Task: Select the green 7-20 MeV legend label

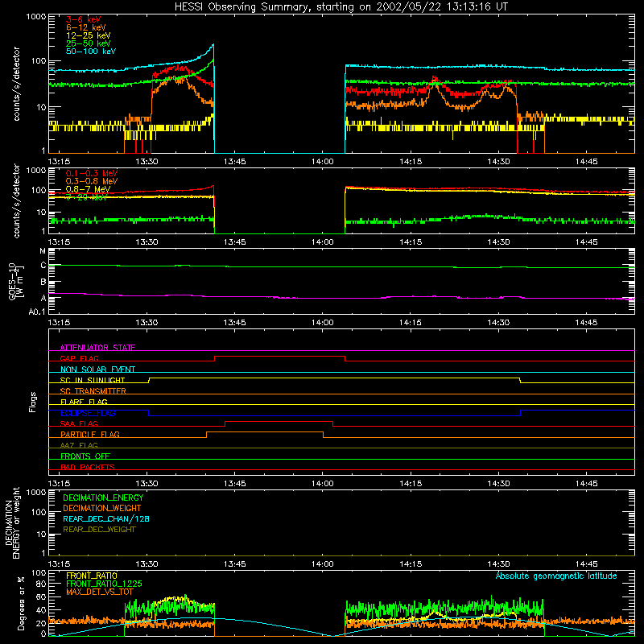Action: [x=86, y=197]
